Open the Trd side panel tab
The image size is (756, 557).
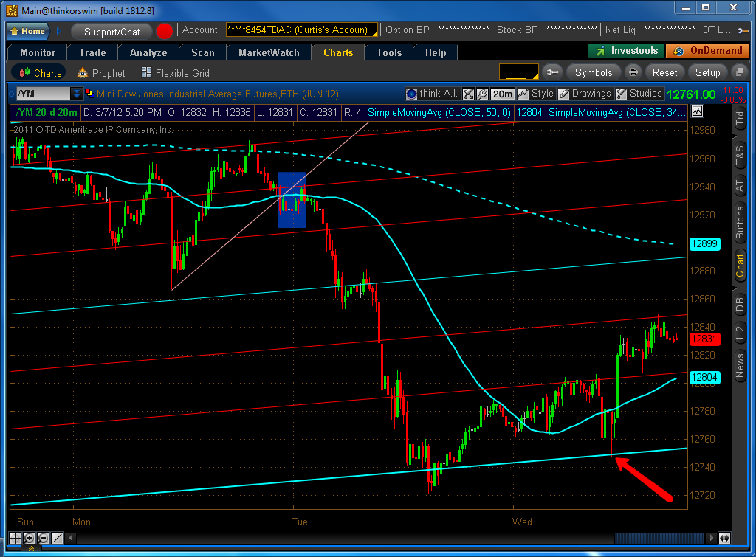(x=740, y=119)
